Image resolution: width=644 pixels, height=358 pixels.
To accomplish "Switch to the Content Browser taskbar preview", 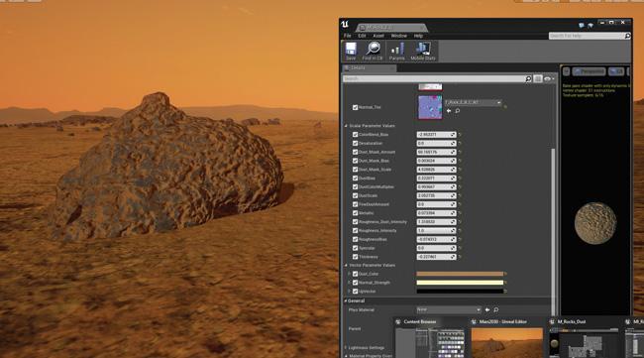I will point(430,337).
